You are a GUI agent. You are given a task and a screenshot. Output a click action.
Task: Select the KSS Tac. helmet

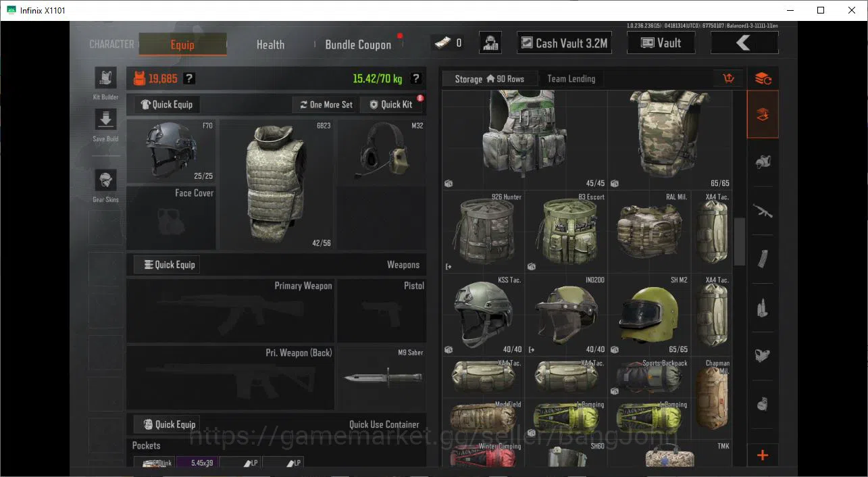tap(484, 315)
